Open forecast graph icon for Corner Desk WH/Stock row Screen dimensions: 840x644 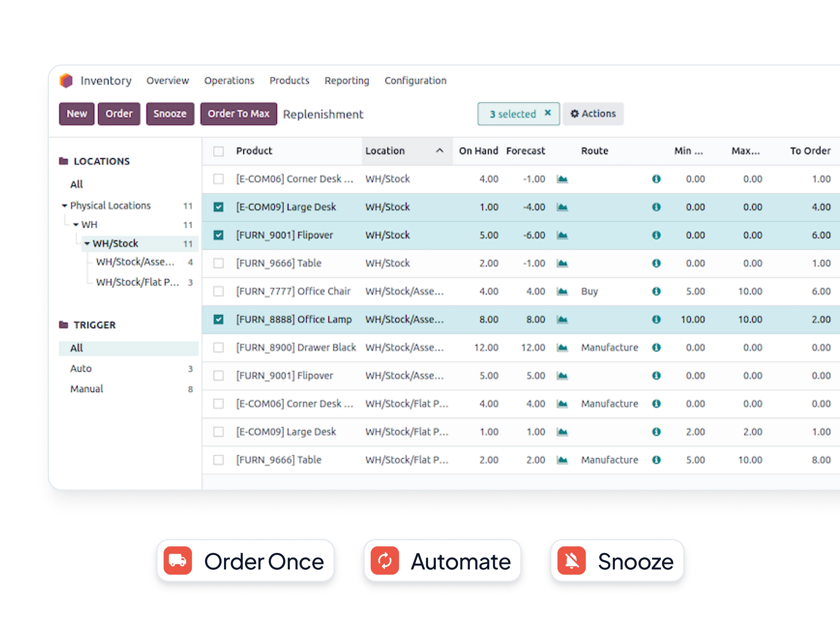(562, 179)
